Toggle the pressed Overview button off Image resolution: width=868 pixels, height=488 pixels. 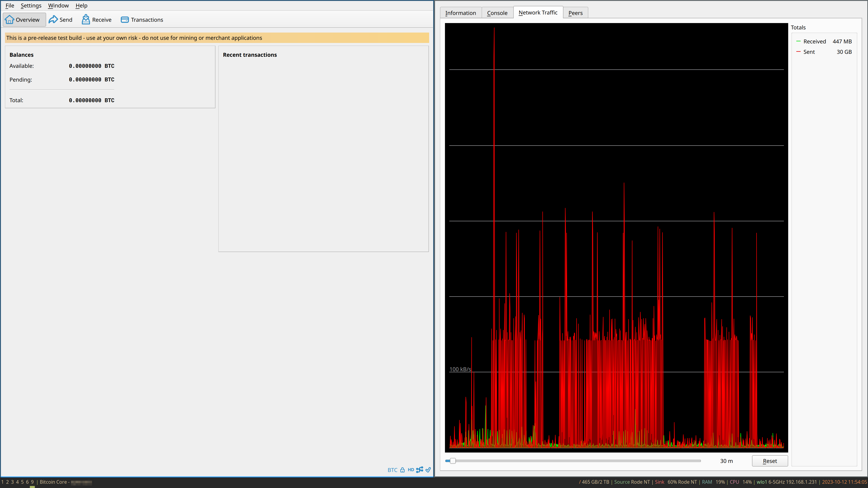(x=24, y=19)
